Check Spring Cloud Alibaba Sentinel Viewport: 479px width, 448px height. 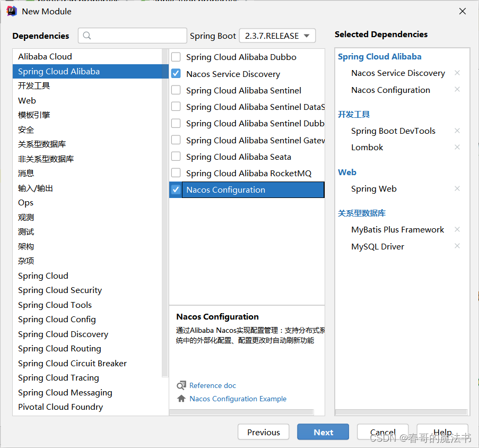coord(176,90)
